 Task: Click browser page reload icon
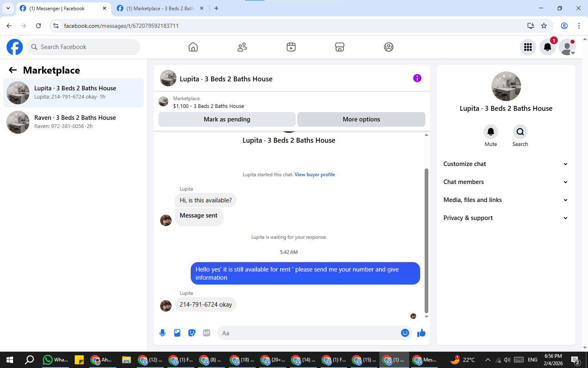pyautogui.click(x=38, y=26)
